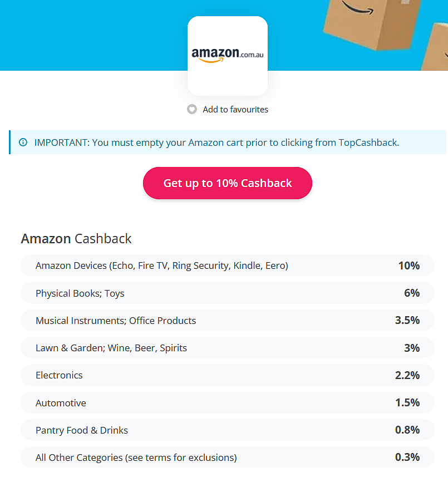Click the 10% rate for Amazon Devices
Image resolution: width=448 pixels, height=477 pixels.
(409, 265)
